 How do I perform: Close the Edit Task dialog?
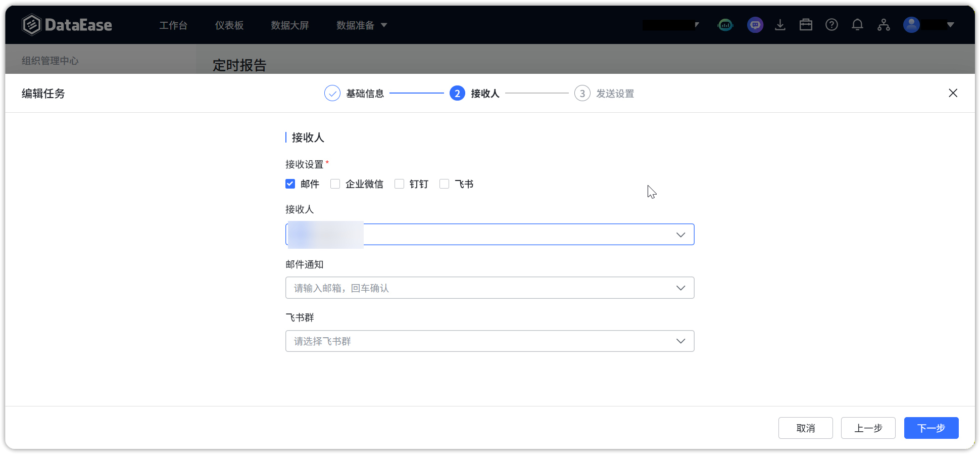953,93
